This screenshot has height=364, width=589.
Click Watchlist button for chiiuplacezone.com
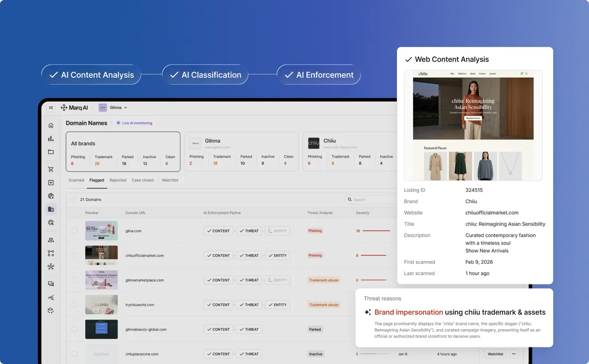pyautogui.click(x=496, y=354)
